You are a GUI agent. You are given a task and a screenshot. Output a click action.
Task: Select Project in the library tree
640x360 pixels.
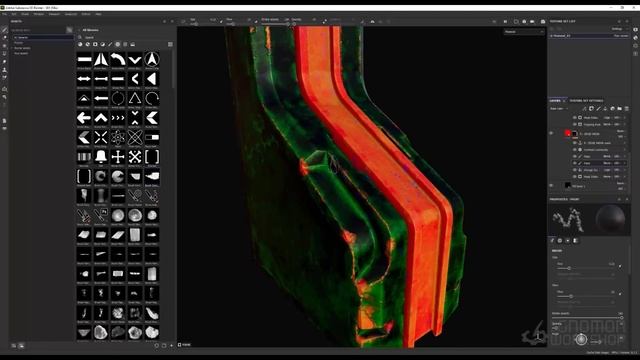(x=19, y=43)
